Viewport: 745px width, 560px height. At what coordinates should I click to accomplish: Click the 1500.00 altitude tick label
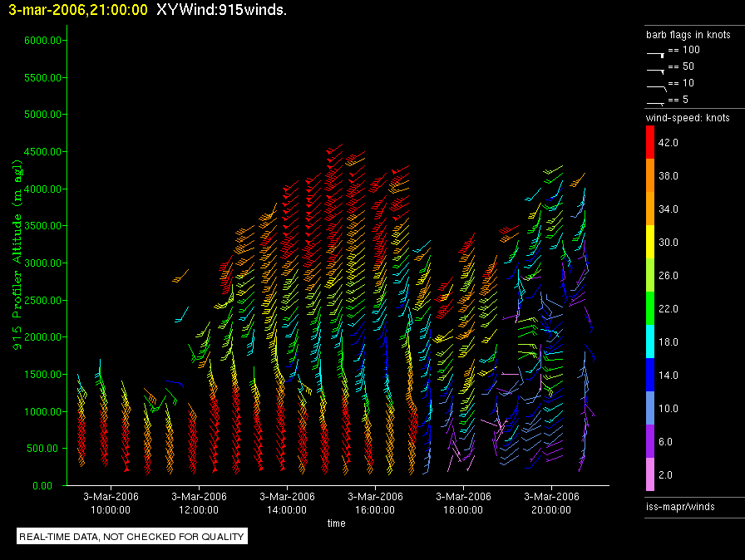[42, 375]
